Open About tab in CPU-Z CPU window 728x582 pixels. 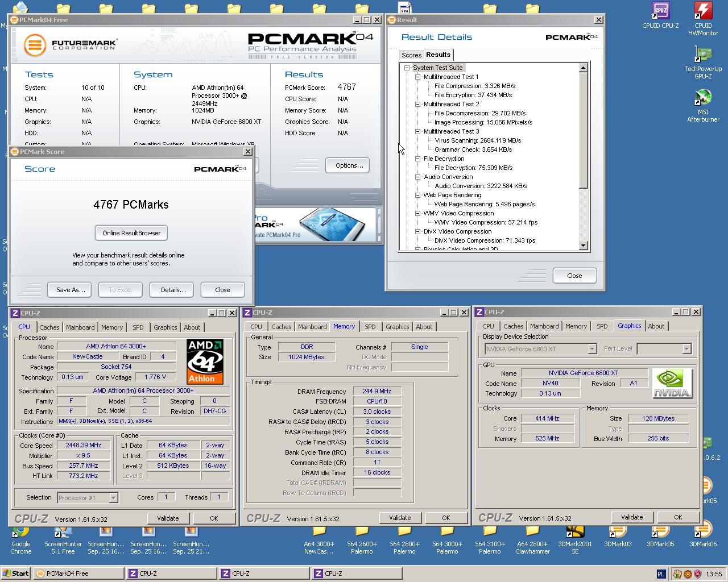[192, 327]
